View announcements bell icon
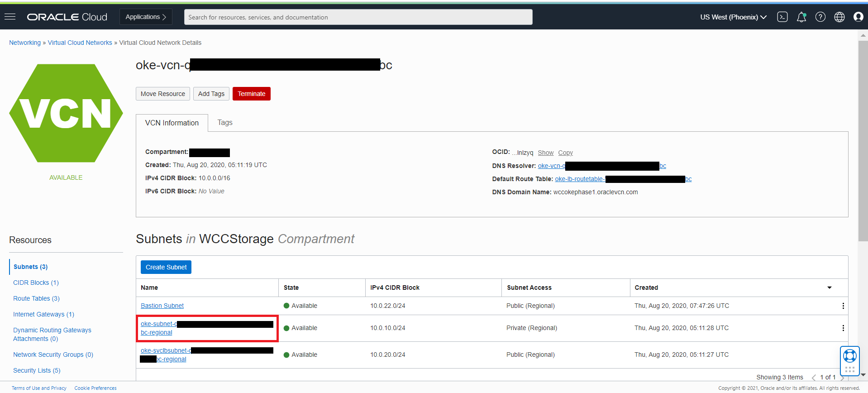868x393 pixels. [801, 17]
